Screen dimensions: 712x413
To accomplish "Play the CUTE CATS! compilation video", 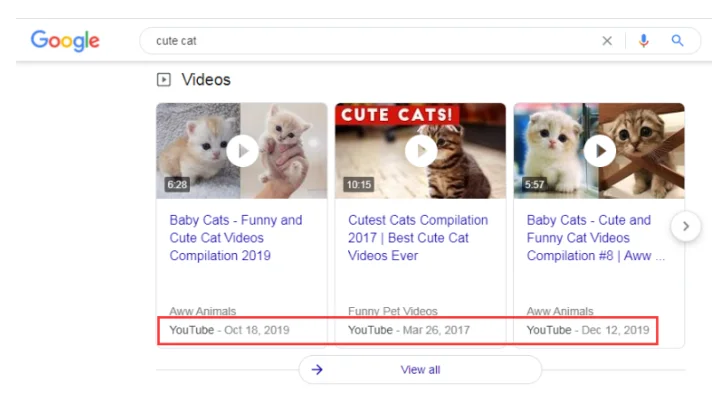I will pyautogui.click(x=420, y=151).
